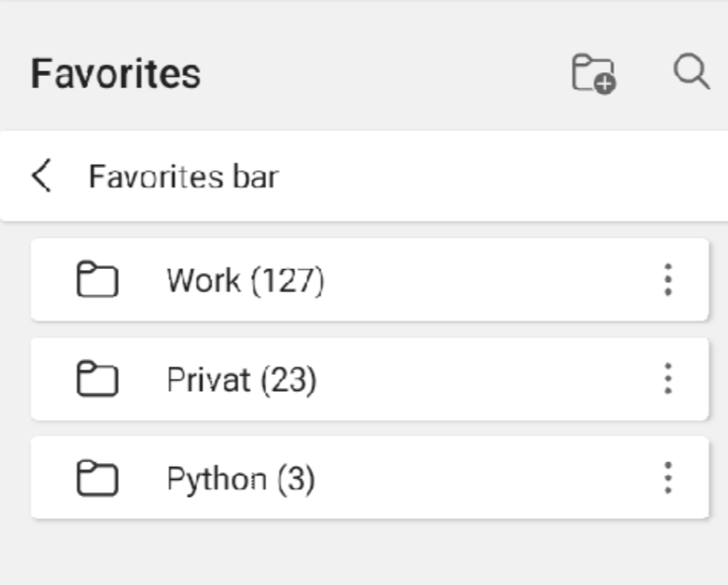
Task: Click the Privat folder icon
Action: (x=96, y=380)
